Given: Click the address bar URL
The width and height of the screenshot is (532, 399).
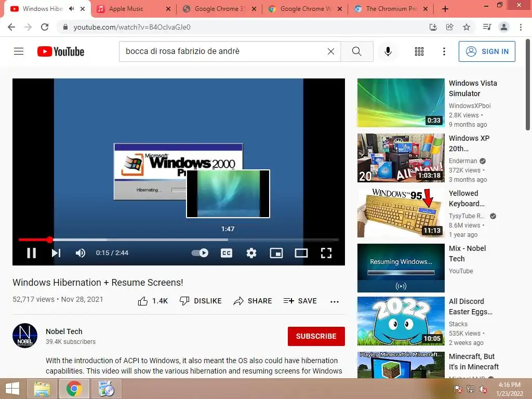Looking at the screenshot, I should [x=132, y=27].
